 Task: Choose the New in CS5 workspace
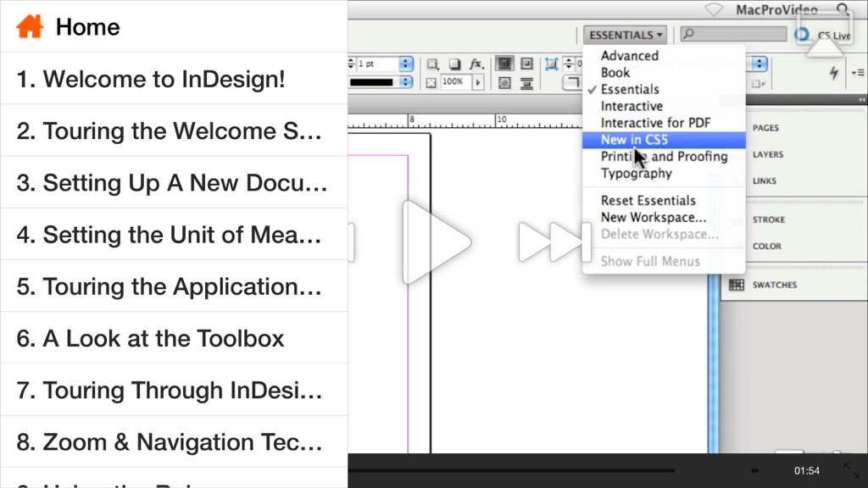[x=664, y=140]
